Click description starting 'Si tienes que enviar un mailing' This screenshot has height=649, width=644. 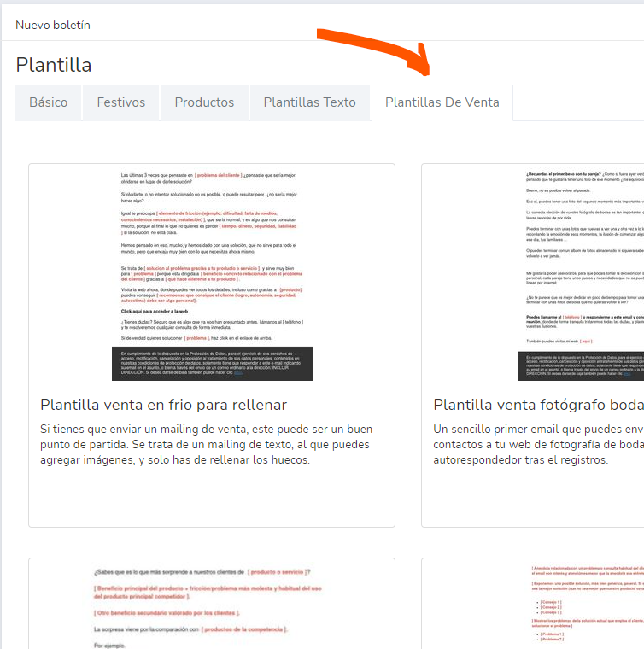tap(206, 445)
